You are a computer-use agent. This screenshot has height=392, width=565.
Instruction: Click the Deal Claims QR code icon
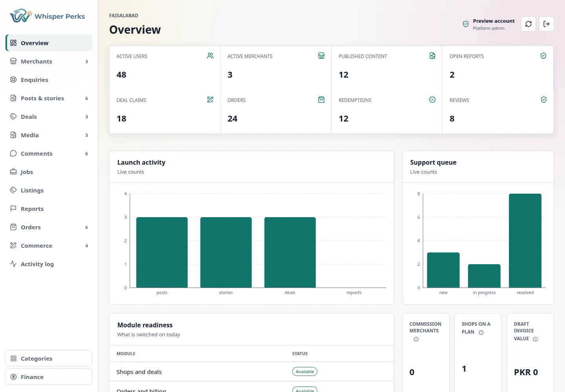click(210, 100)
